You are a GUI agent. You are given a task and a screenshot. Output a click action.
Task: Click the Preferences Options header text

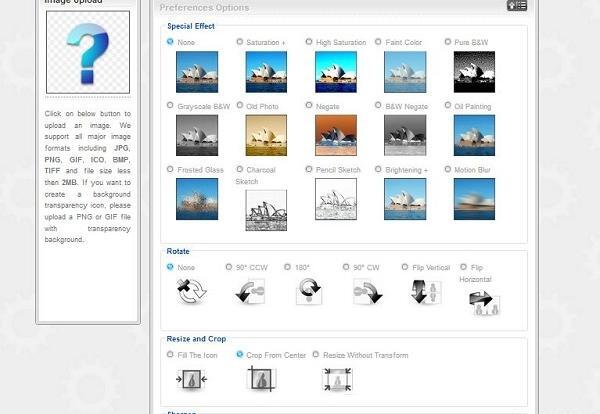coord(204,8)
